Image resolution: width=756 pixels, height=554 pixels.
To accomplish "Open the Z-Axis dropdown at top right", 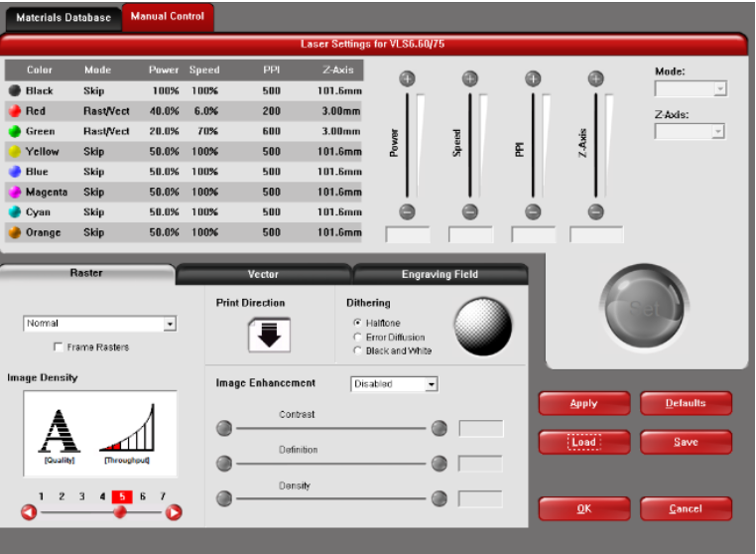I will [x=690, y=131].
